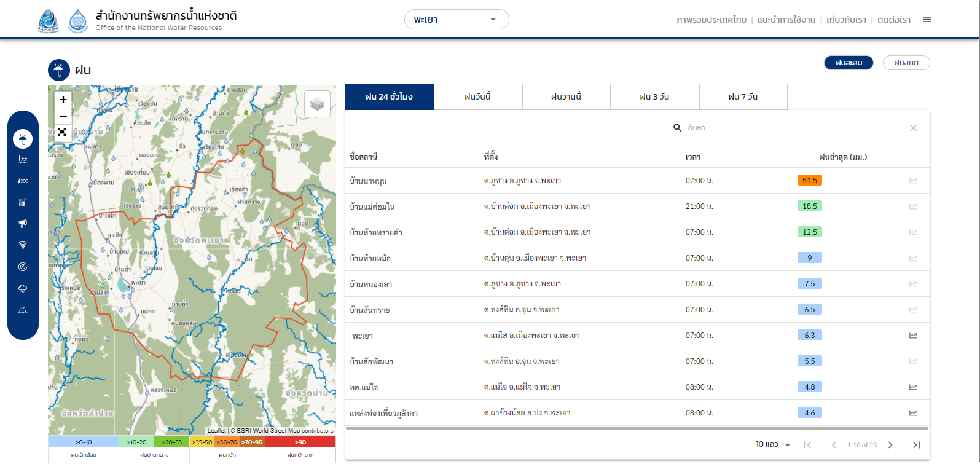
Task: Open the พะเยา province dropdown
Action: click(x=457, y=20)
